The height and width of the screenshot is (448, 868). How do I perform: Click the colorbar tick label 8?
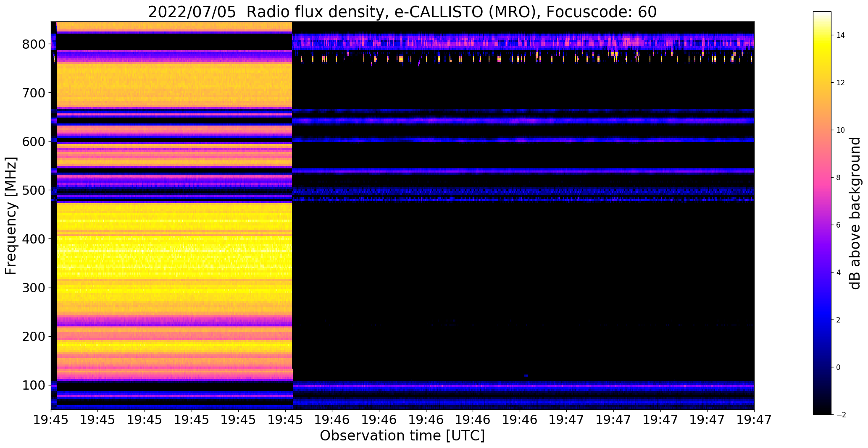[x=839, y=178]
